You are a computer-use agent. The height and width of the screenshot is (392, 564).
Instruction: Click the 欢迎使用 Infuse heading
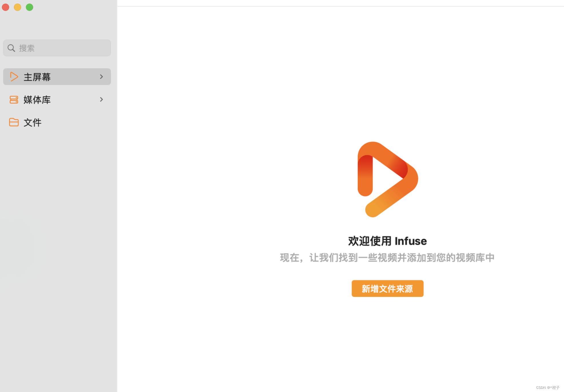[x=388, y=241]
